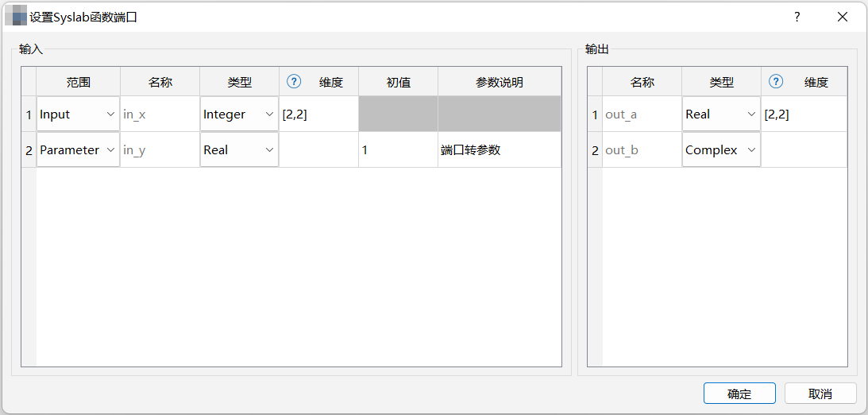Click the help icon beside input 维度 header
This screenshot has height=415, width=868.
coord(294,81)
